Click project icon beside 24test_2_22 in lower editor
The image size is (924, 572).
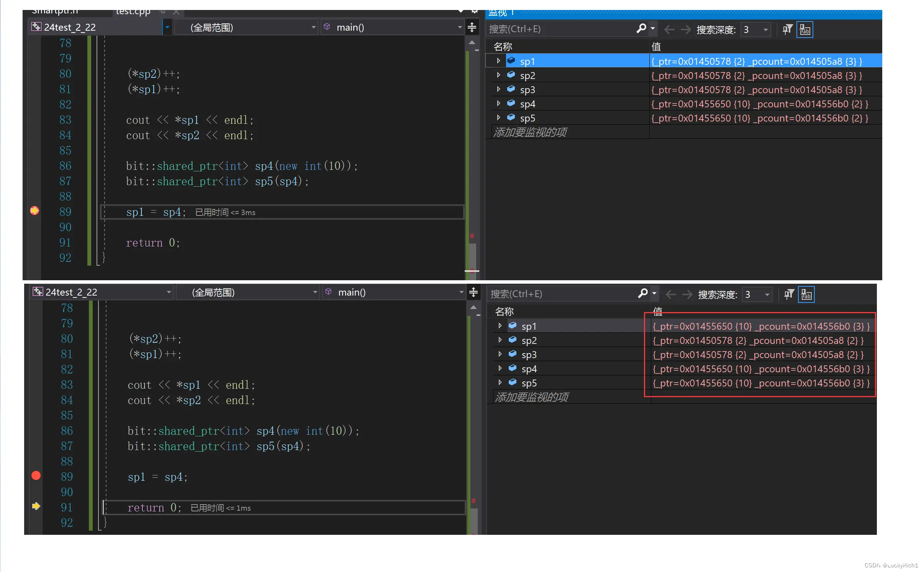(x=38, y=292)
